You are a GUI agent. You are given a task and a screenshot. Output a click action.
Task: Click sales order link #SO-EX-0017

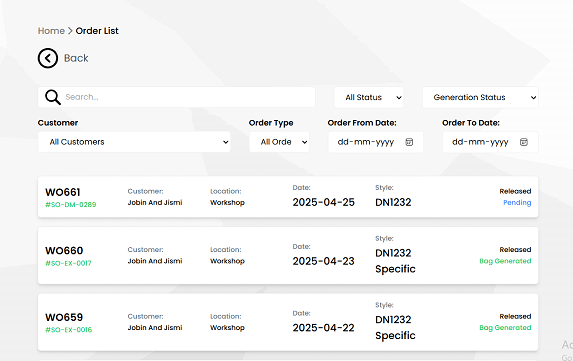(x=68, y=263)
